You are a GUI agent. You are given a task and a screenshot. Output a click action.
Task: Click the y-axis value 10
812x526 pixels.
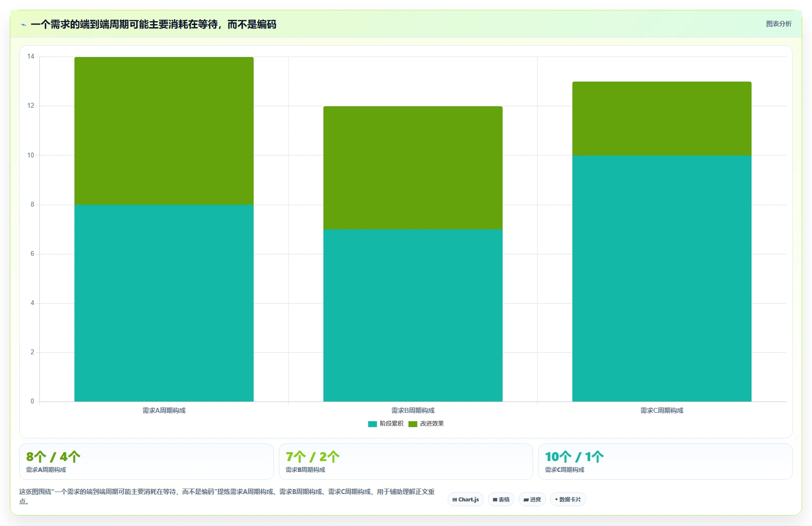click(31, 155)
